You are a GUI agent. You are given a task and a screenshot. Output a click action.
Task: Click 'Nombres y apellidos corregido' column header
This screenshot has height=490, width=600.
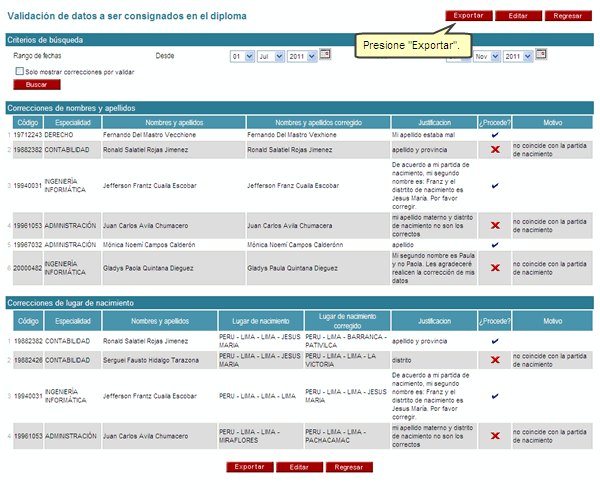click(318, 122)
